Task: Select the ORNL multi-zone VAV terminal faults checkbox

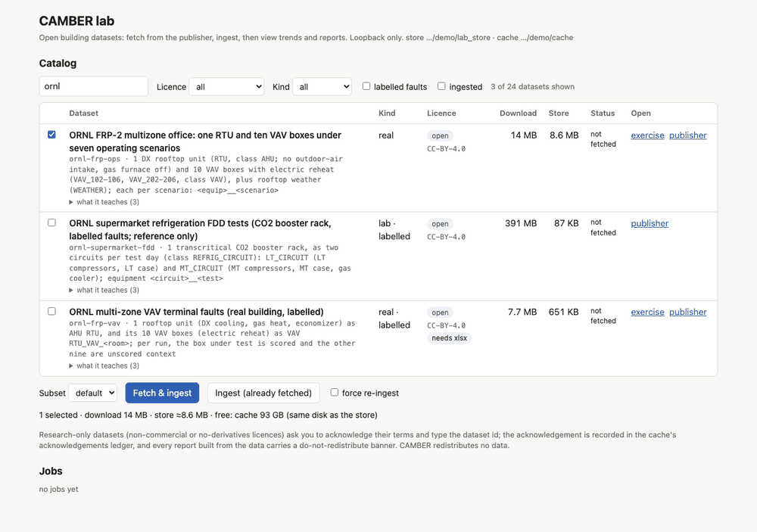Action: (51, 311)
